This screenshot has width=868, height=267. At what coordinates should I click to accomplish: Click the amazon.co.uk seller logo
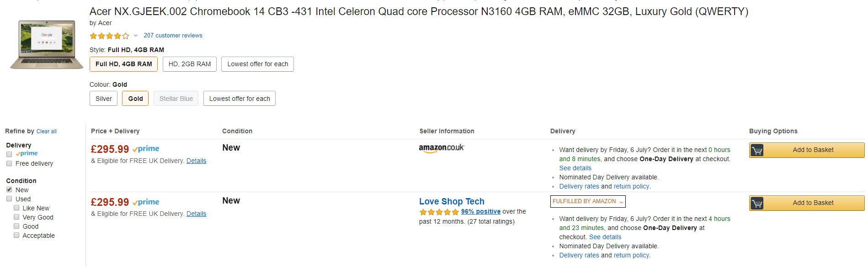[x=442, y=148]
